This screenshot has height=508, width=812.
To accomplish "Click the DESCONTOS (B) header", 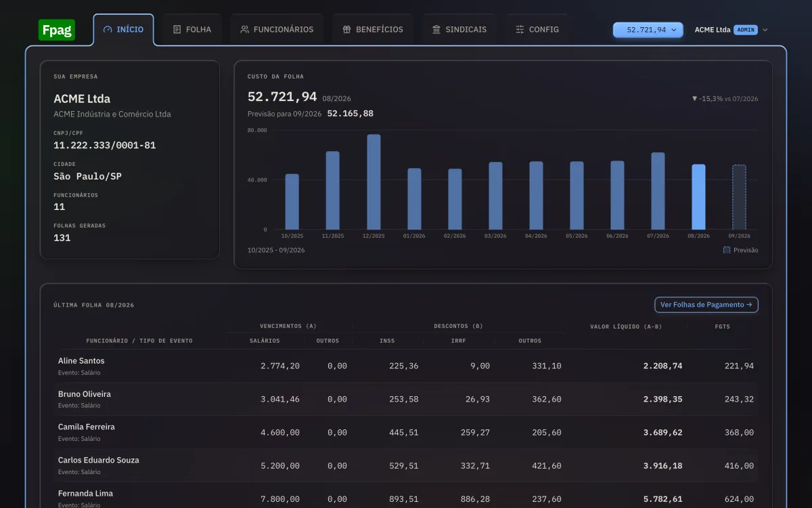I will coord(458,326).
